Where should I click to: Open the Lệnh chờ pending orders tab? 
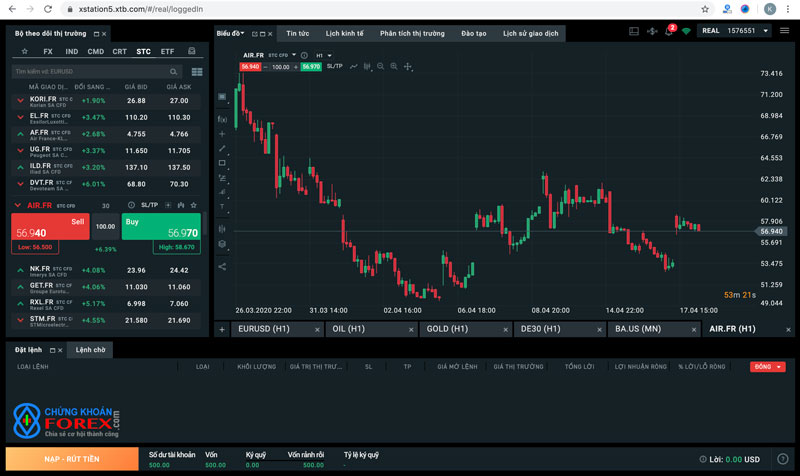(x=90, y=350)
